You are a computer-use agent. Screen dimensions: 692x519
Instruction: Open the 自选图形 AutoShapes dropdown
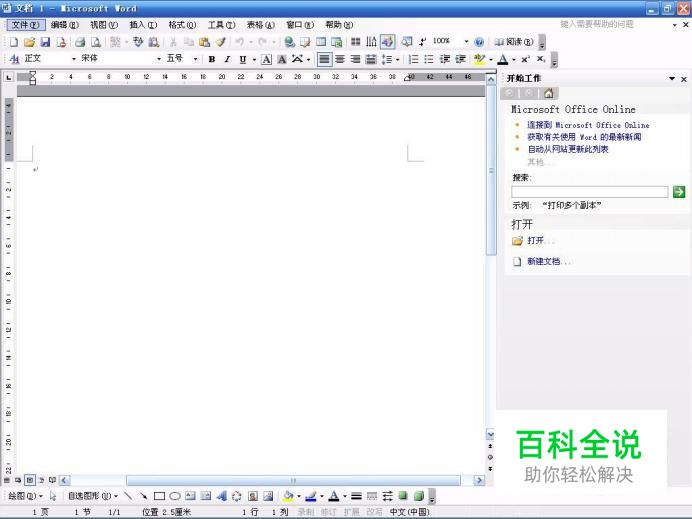click(93, 496)
